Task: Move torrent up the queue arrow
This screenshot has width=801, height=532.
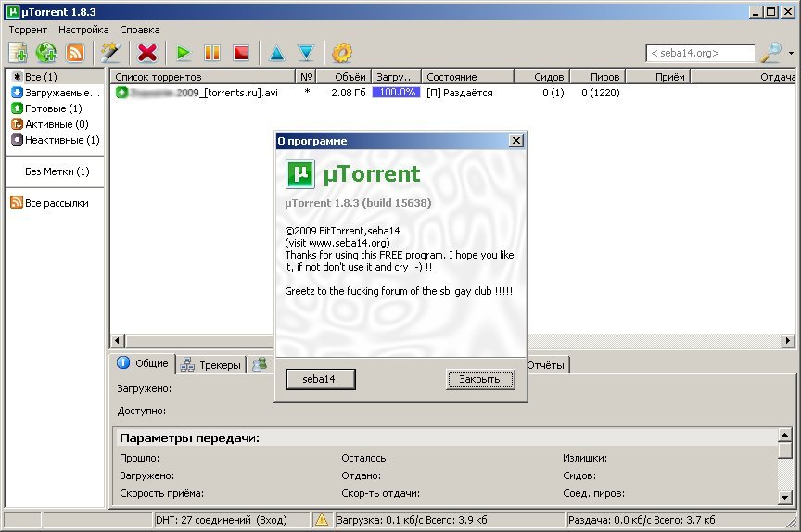Action: point(276,53)
